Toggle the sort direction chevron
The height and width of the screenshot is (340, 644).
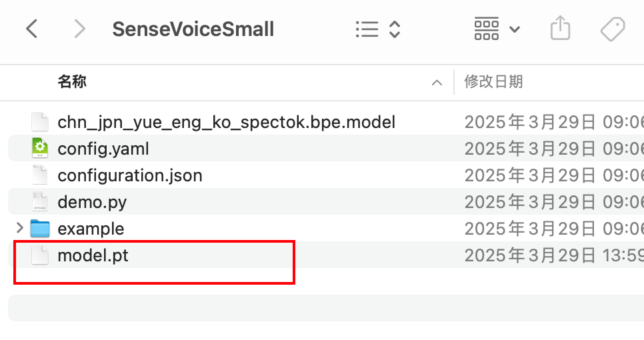(x=437, y=83)
